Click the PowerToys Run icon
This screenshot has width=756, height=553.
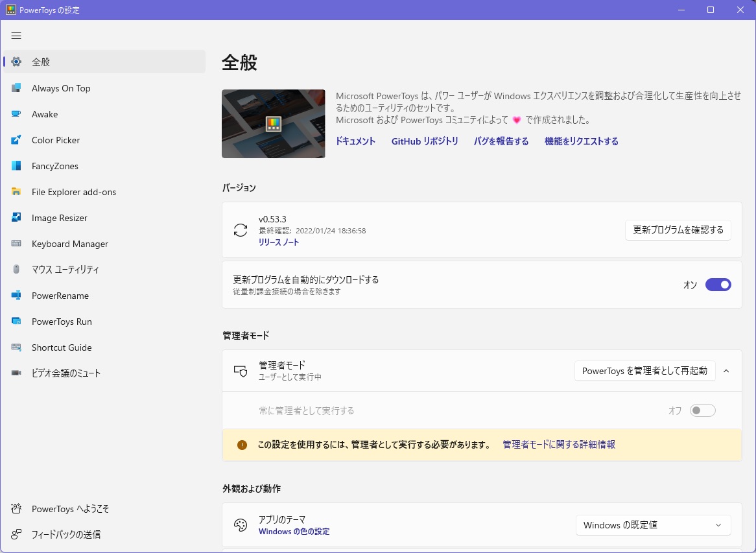pos(16,322)
